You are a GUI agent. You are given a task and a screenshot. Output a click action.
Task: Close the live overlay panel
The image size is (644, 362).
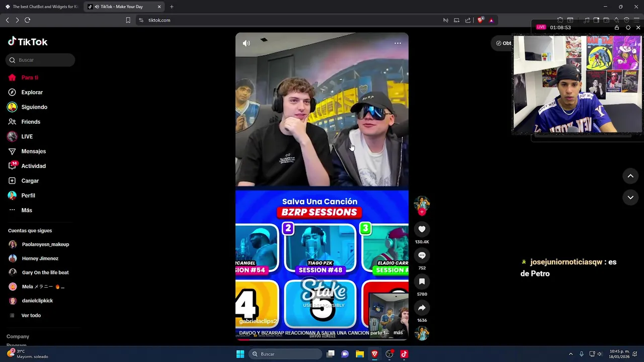pos(638,27)
